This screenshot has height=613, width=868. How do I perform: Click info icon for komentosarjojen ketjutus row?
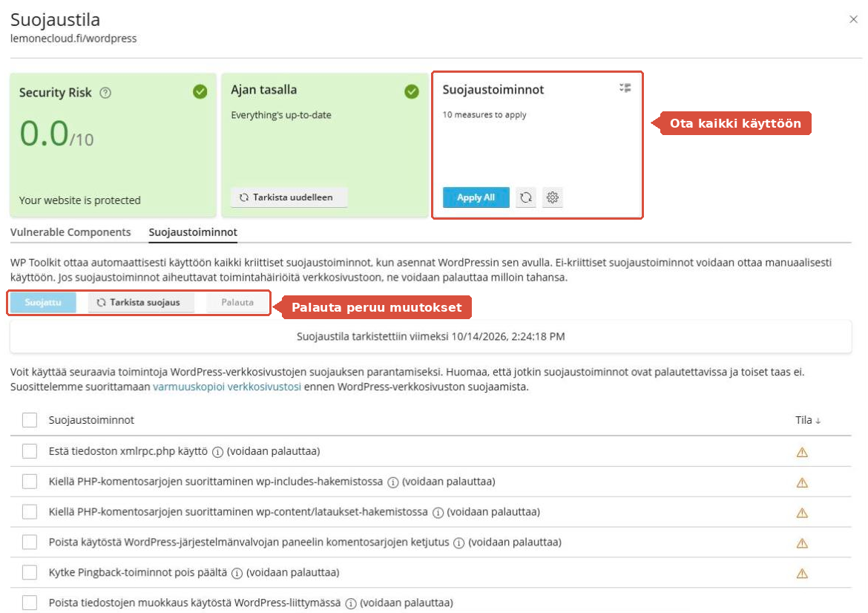458,543
